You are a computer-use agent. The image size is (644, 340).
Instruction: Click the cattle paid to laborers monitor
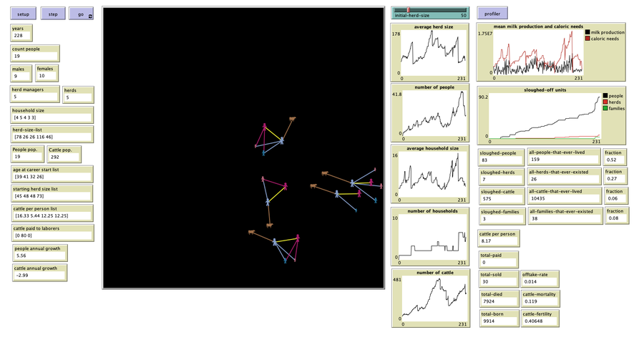(53, 233)
